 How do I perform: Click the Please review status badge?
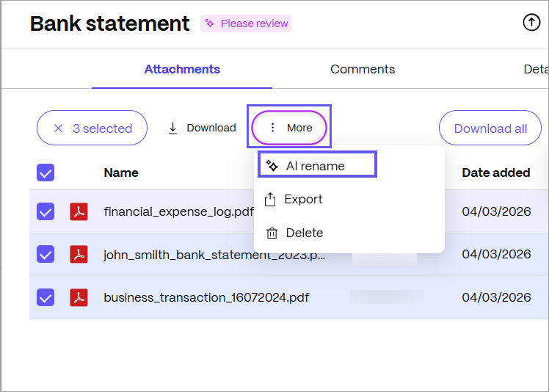246,23
